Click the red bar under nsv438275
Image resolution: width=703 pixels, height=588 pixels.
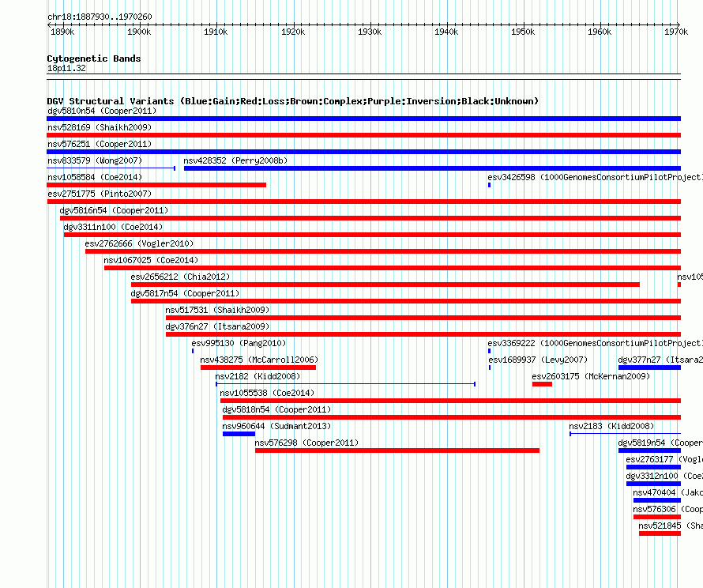[x=258, y=367]
